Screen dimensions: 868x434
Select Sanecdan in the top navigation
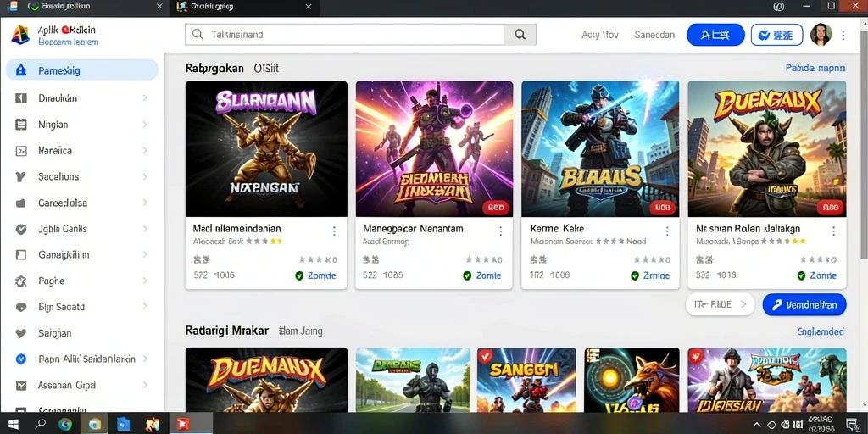(x=654, y=35)
